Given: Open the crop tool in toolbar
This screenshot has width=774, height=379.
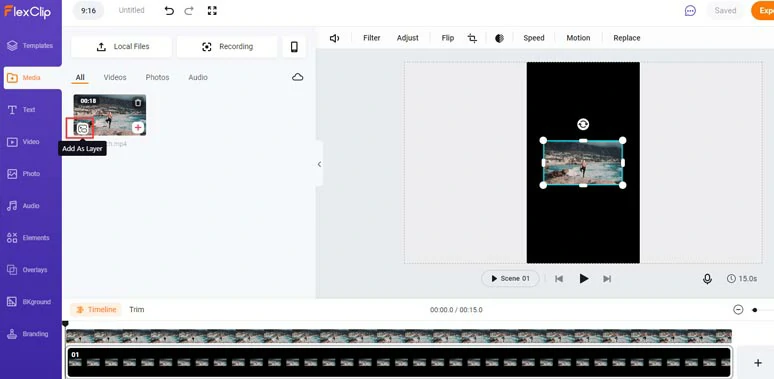Looking at the screenshot, I should point(472,38).
